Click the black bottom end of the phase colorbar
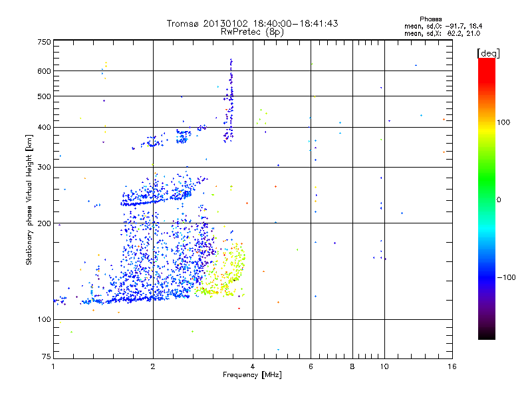The image size is (532, 399). (x=487, y=336)
